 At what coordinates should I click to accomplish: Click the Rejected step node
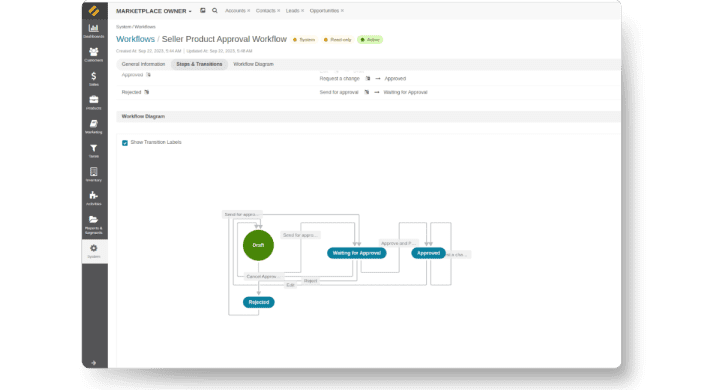(x=259, y=302)
